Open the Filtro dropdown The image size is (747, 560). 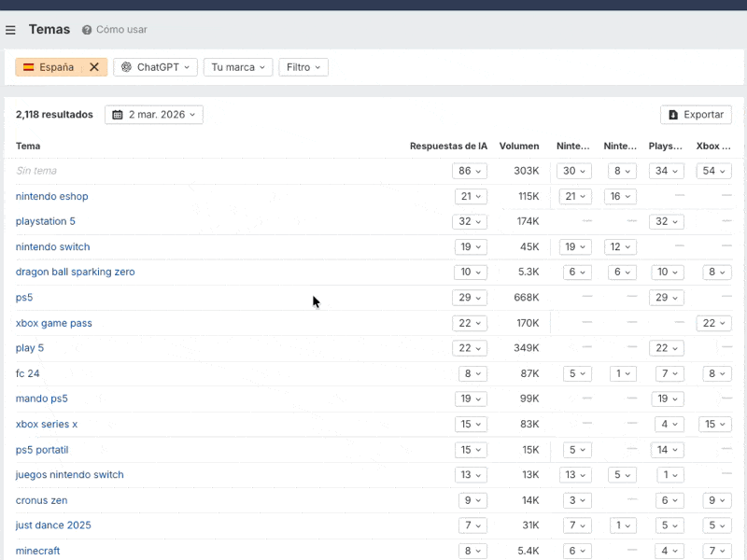[303, 67]
